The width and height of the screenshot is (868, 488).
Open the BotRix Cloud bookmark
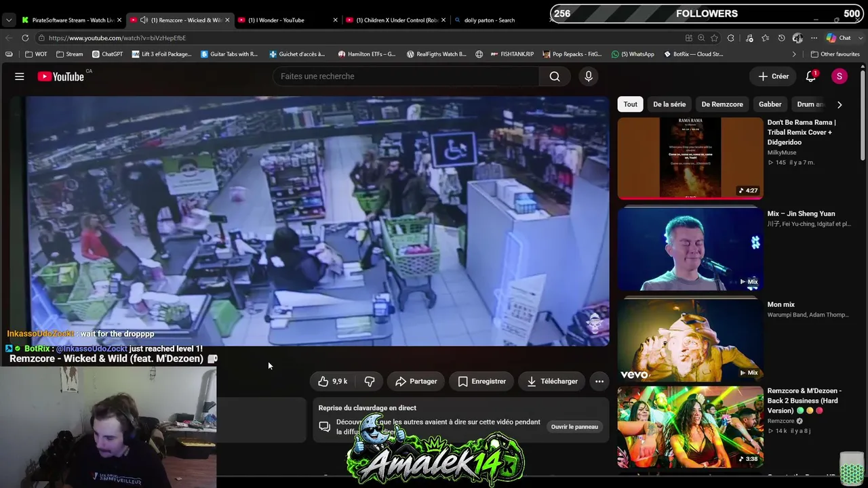coord(693,54)
